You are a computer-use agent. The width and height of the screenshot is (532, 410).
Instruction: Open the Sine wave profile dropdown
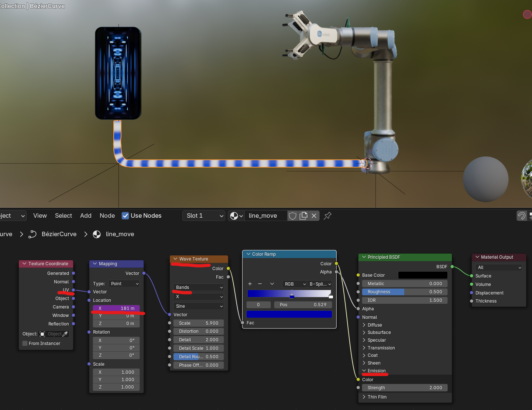[199, 306]
